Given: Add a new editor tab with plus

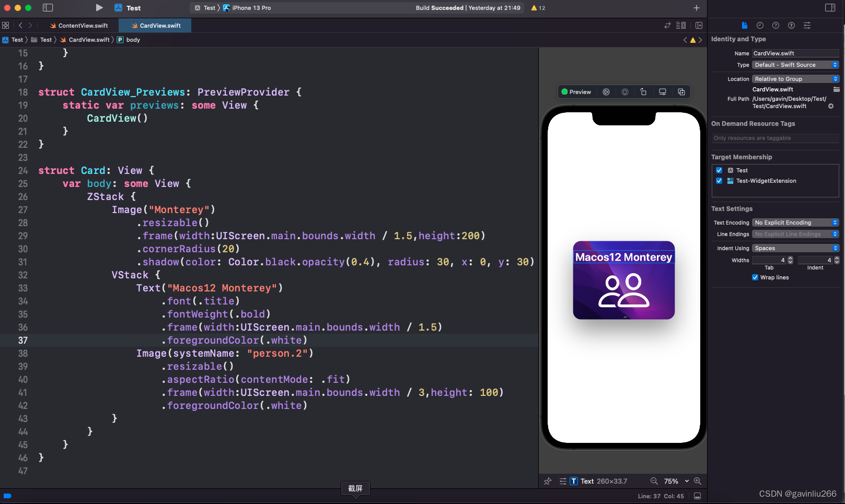Looking at the screenshot, I should coord(696,8).
